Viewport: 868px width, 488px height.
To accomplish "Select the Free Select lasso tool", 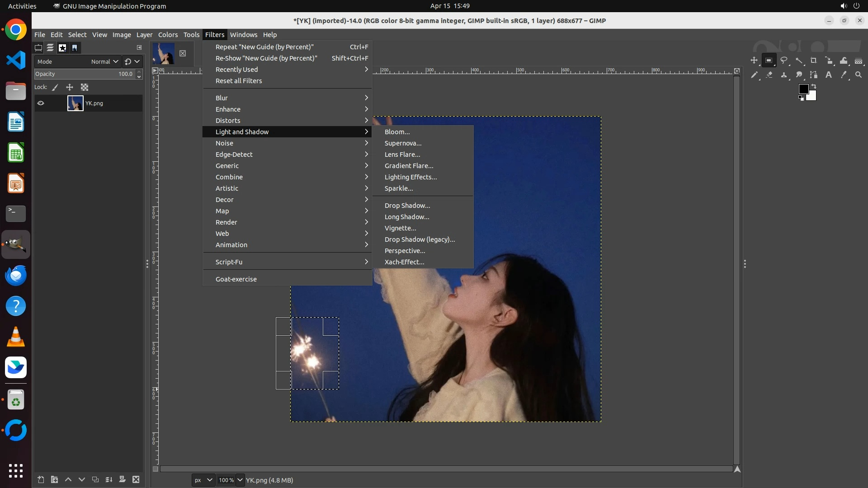I will 784,61.
